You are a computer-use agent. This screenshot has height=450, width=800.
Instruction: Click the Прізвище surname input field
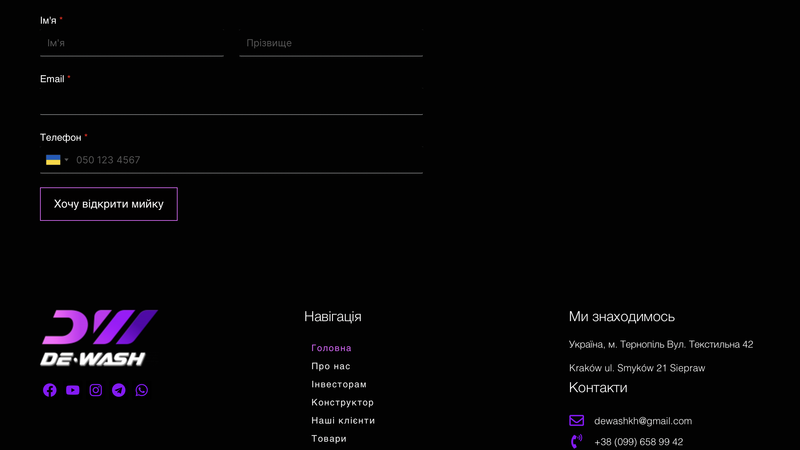click(331, 43)
